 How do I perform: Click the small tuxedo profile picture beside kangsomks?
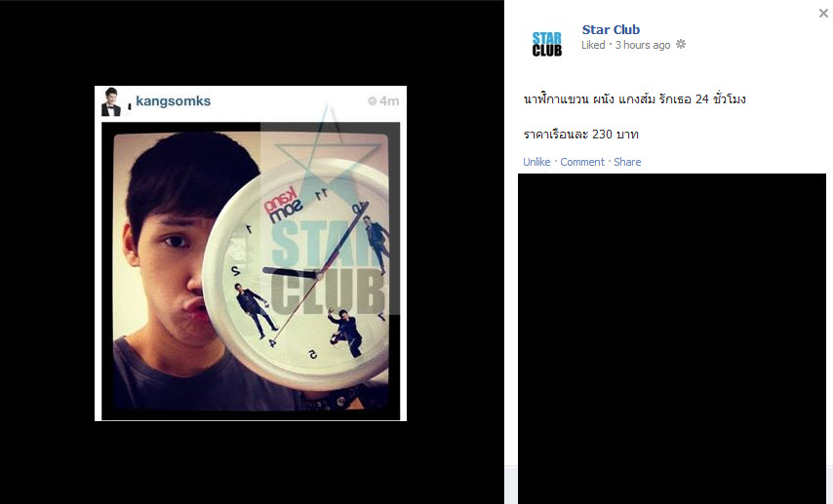click(111, 101)
